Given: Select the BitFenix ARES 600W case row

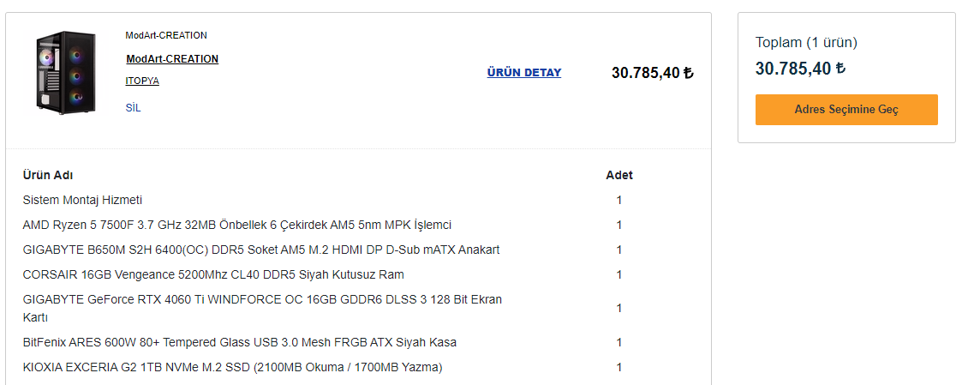Looking at the screenshot, I should click(239, 342).
